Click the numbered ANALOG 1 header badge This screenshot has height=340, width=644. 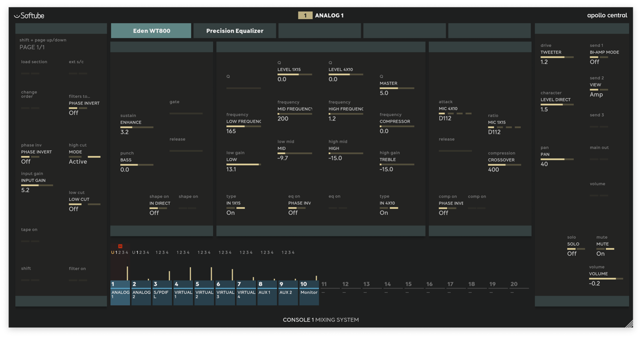pos(306,15)
